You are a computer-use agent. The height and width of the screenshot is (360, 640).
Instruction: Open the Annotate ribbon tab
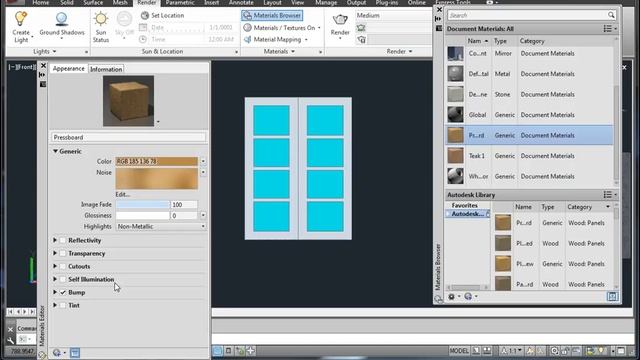(x=241, y=2)
